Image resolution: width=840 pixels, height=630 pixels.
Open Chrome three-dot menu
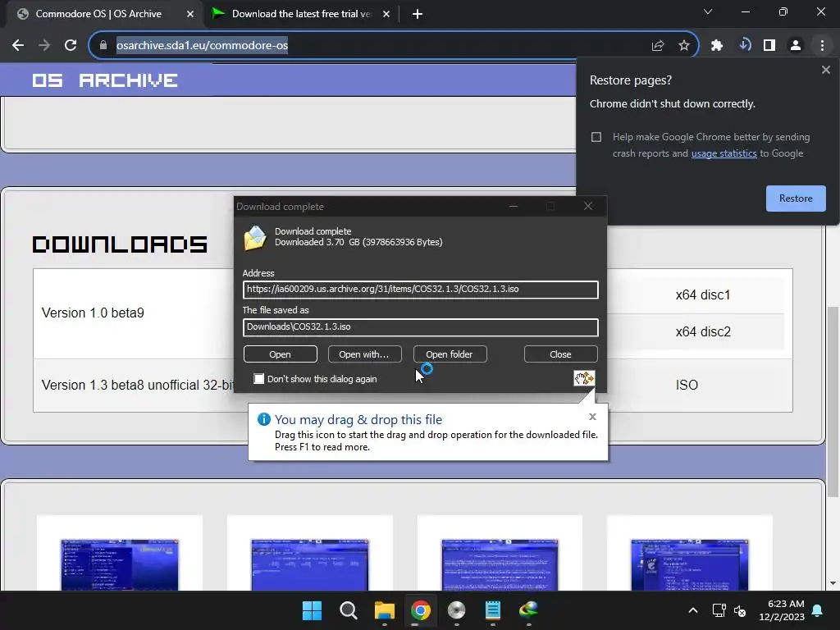822,46
